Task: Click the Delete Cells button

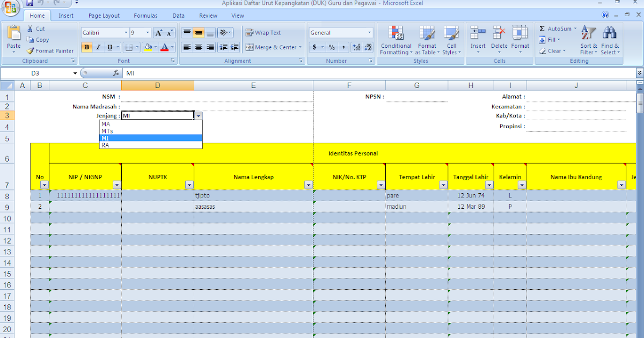Action: pos(499,40)
